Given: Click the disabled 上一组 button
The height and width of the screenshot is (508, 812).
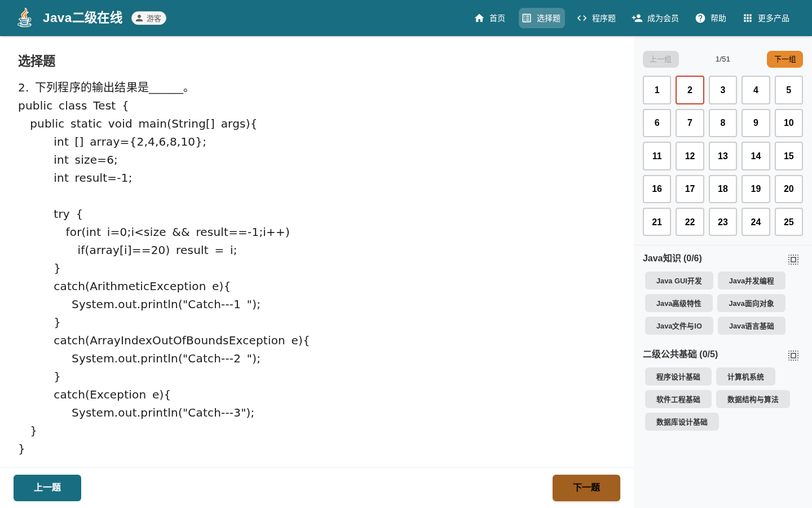Looking at the screenshot, I should (x=661, y=59).
